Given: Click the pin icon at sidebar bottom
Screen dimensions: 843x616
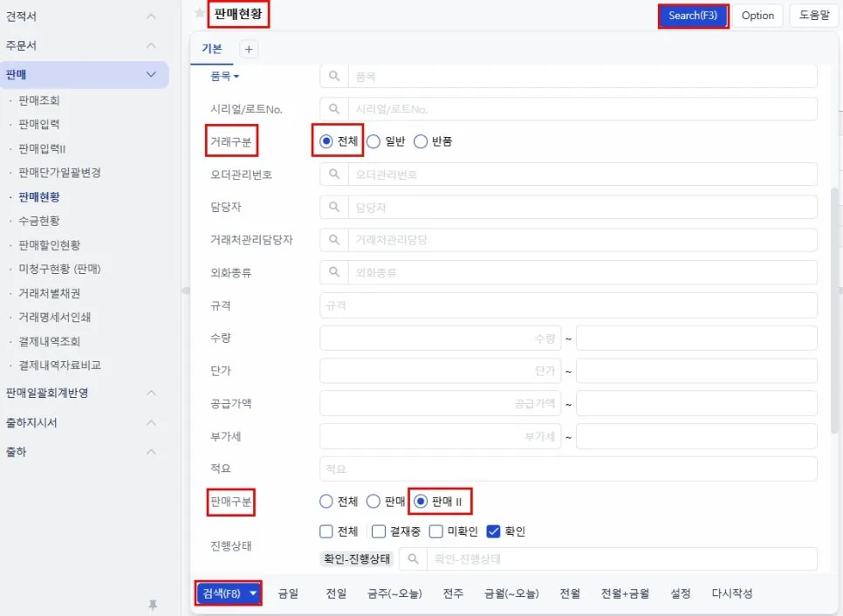Looking at the screenshot, I should [153, 606].
